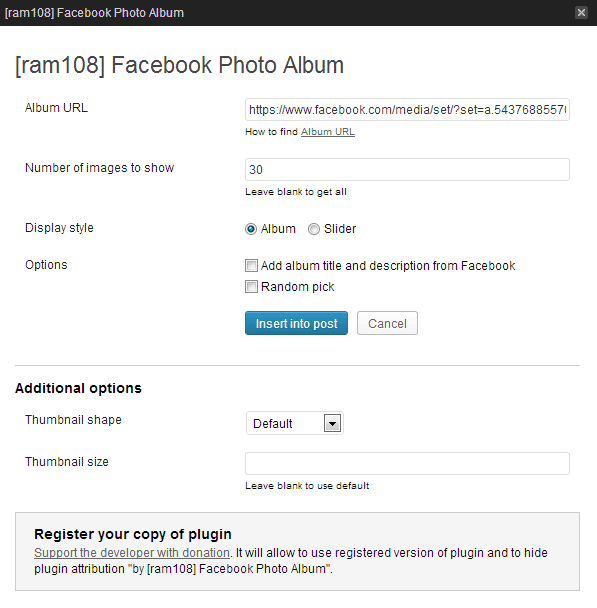Tick the Random pick checkbox
This screenshot has width=597, height=608.
(x=251, y=287)
